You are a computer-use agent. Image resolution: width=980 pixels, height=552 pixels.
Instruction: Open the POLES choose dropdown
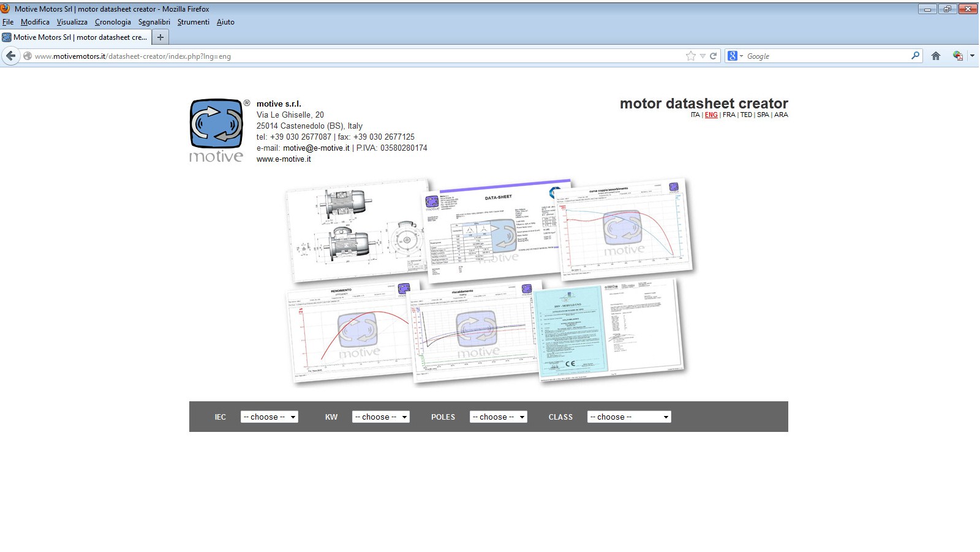pyautogui.click(x=498, y=417)
